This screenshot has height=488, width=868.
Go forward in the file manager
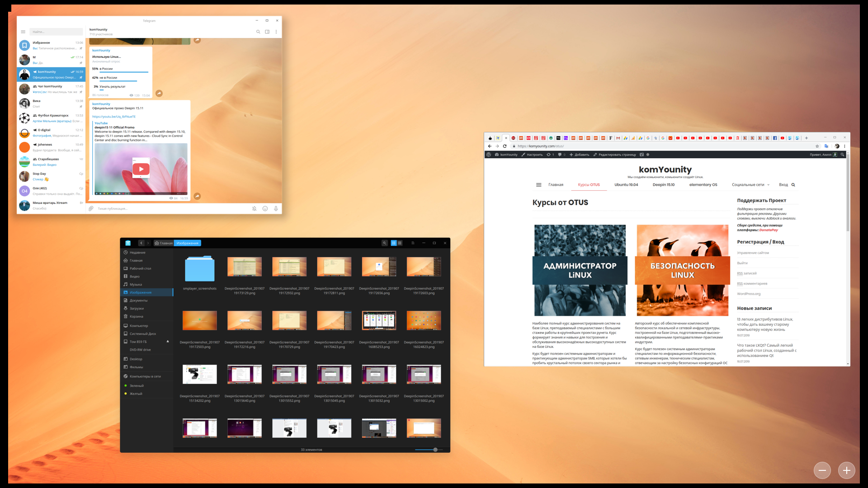pyautogui.click(x=148, y=243)
